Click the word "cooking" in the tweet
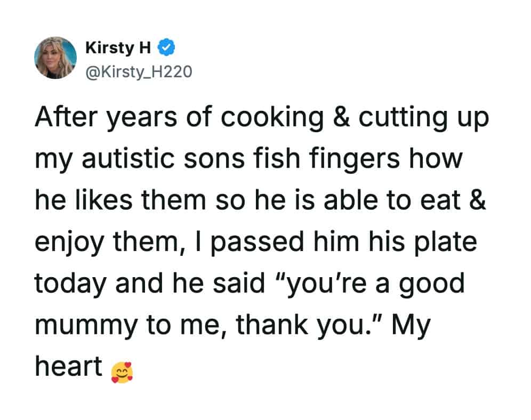This screenshot has height=420, width=531. pyautogui.click(x=260, y=119)
